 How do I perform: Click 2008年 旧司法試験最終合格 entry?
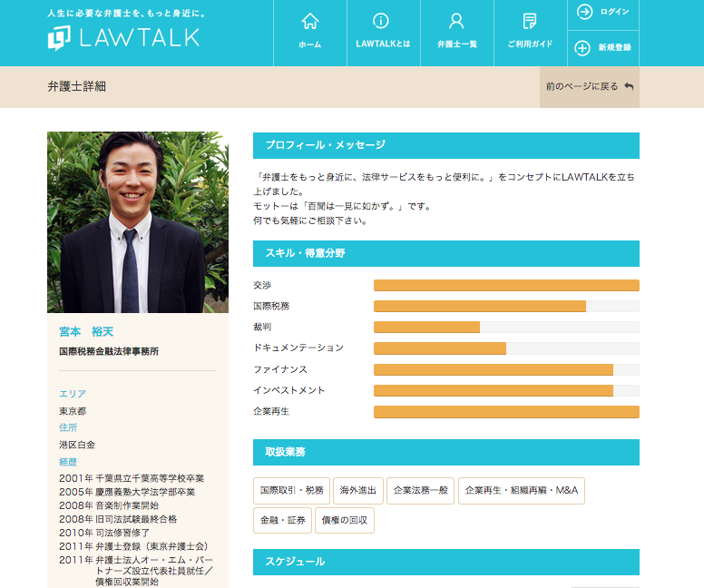tap(118, 519)
